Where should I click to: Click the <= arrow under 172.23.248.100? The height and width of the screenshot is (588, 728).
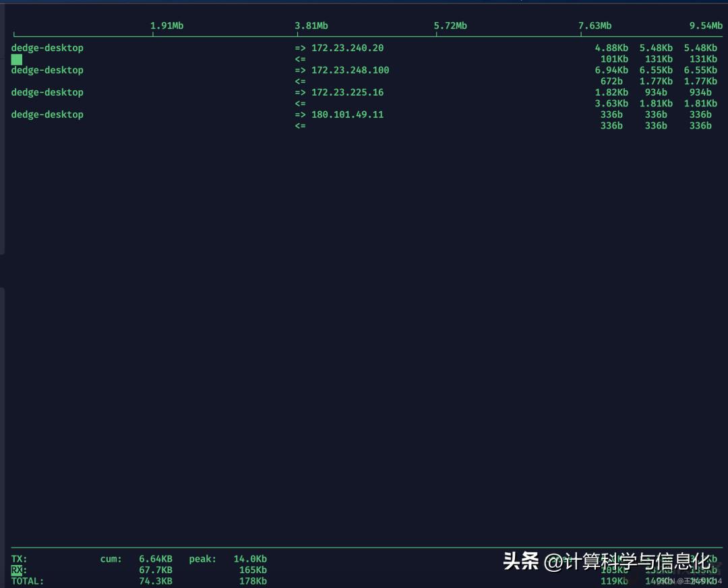pyautogui.click(x=299, y=81)
